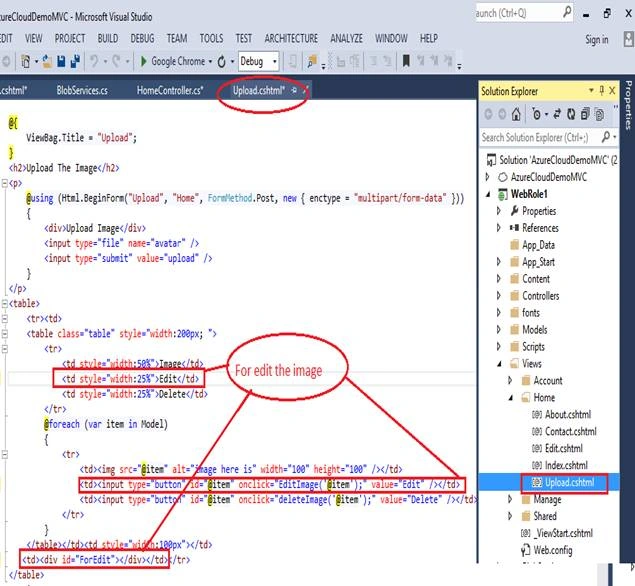The width and height of the screenshot is (635, 586).
Task: Expand the AzureCloudDemoMVC project node
Action: coord(488,177)
